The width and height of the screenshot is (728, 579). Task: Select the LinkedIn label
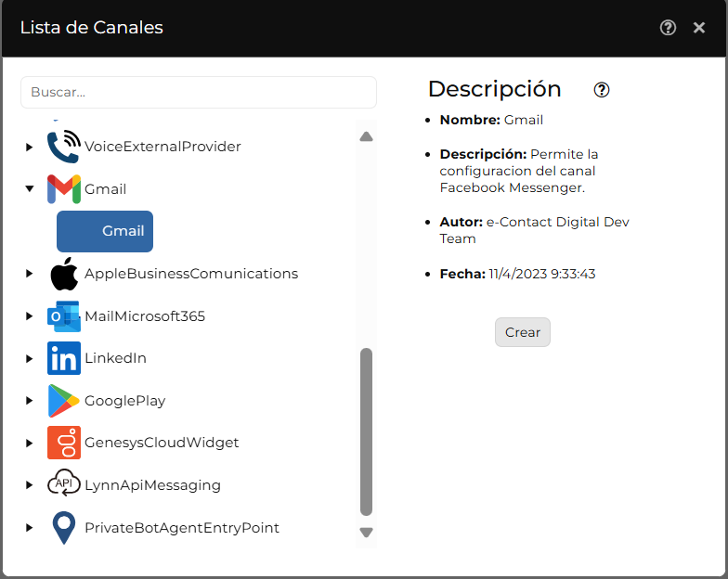115,358
